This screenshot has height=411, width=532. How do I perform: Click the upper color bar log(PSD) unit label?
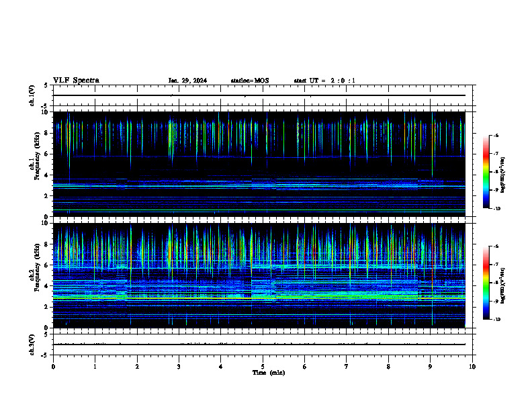[503, 175]
